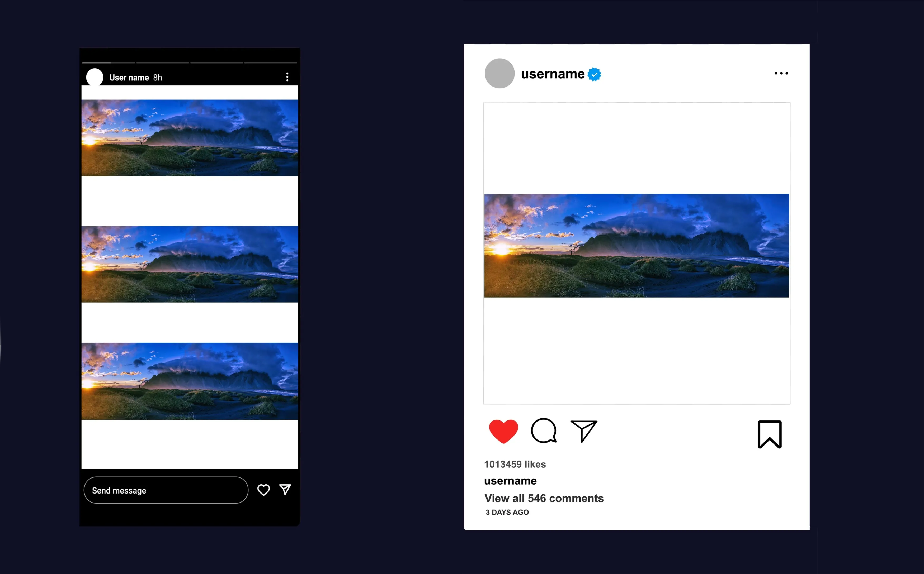The width and height of the screenshot is (924, 574).
Task: Open the story user's white avatar
Action: [95, 77]
